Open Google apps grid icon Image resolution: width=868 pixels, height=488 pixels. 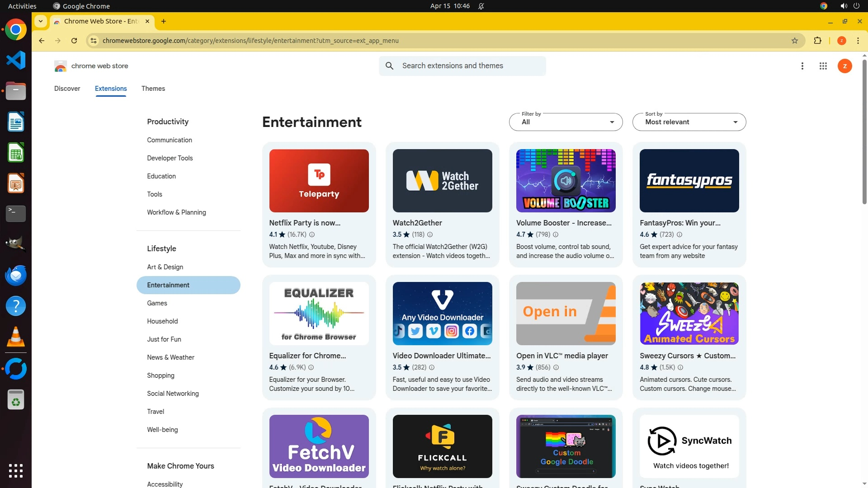coord(823,66)
